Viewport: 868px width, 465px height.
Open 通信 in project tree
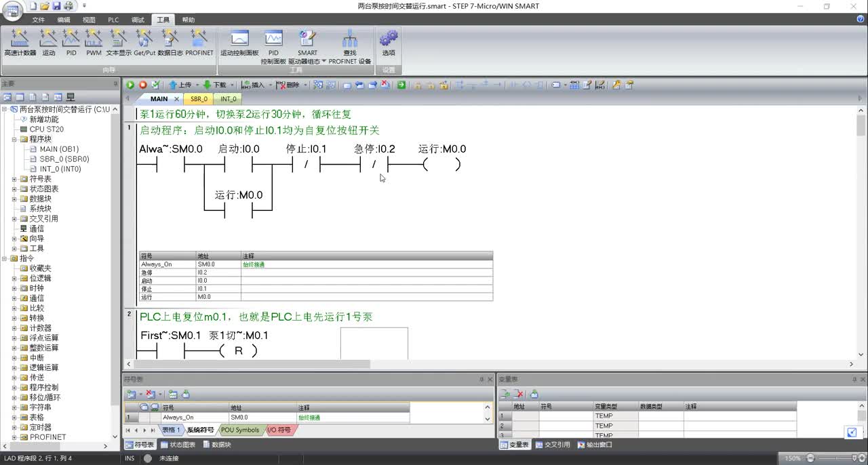tap(36, 228)
